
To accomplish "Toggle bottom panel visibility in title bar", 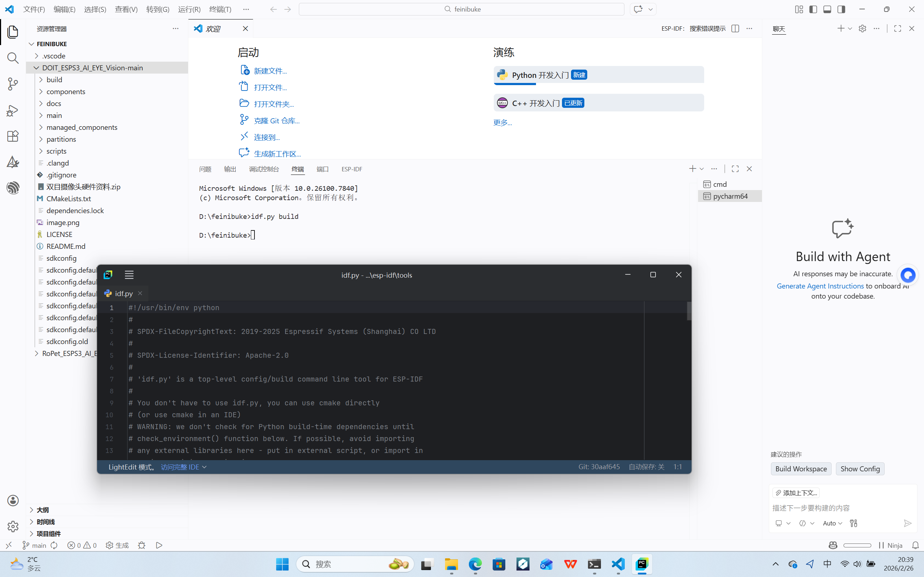I will [827, 9].
